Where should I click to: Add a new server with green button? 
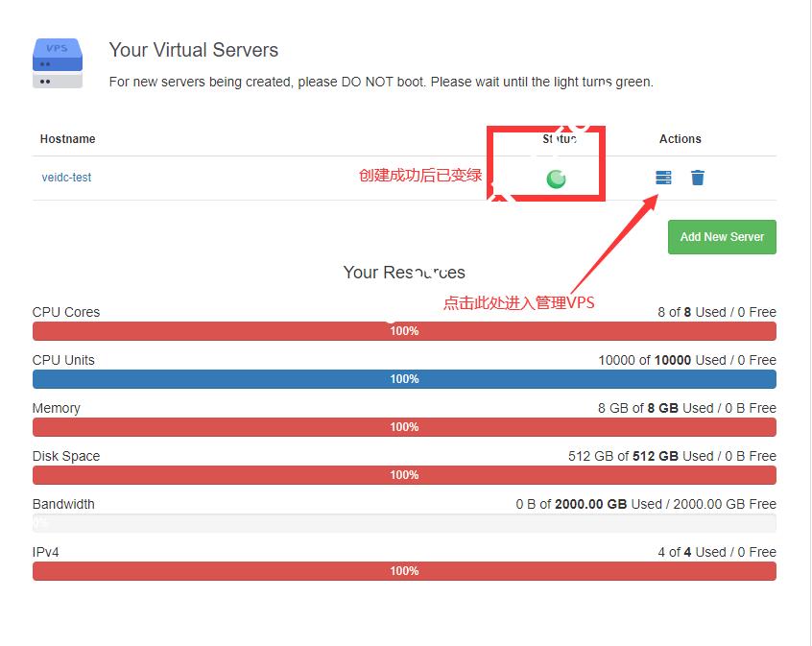pyautogui.click(x=722, y=237)
